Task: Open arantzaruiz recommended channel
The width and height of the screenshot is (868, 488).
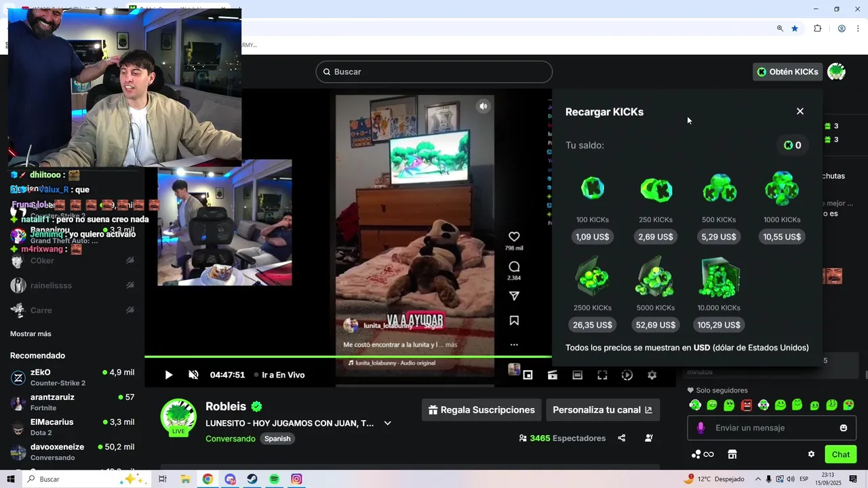Action: 72,402
